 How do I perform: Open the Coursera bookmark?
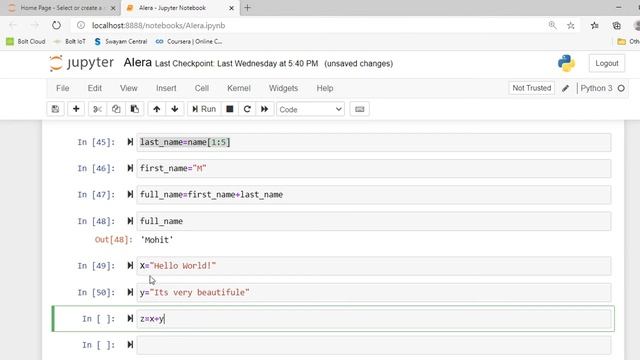189,41
